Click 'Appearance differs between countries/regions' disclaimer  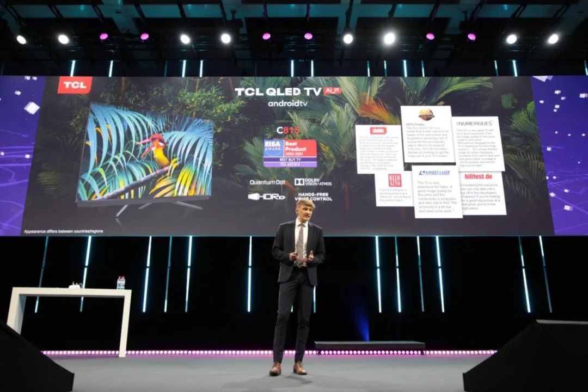pyautogui.click(x=63, y=231)
